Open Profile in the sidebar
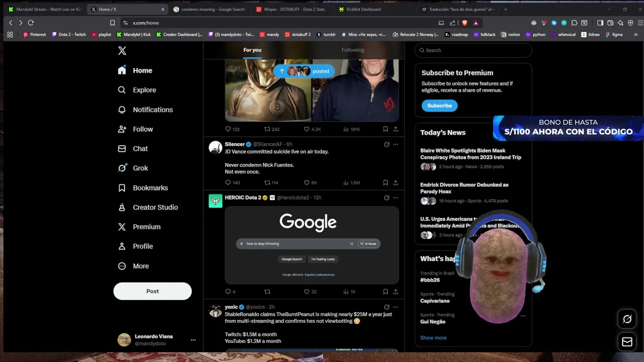 pyautogui.click(x=135, y=246)
